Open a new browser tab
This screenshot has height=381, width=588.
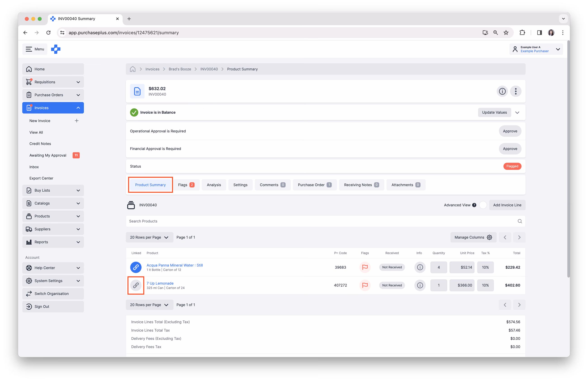(x=129, y=19)
